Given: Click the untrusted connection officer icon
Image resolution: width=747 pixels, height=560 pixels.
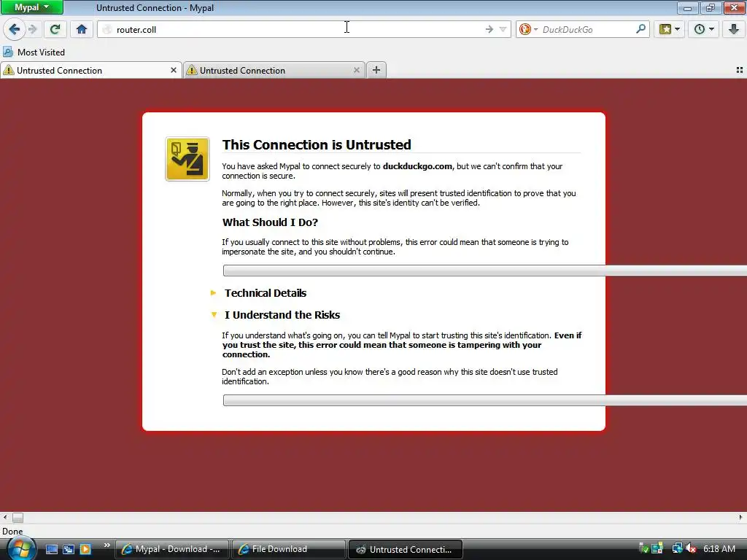Looking at the screenshot, I should pos(187,159).
